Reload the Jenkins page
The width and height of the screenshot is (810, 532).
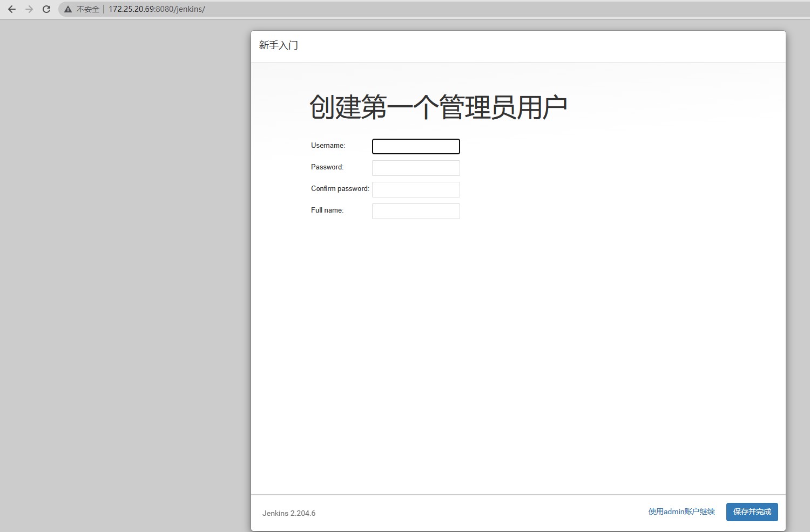tap(46, 9)
